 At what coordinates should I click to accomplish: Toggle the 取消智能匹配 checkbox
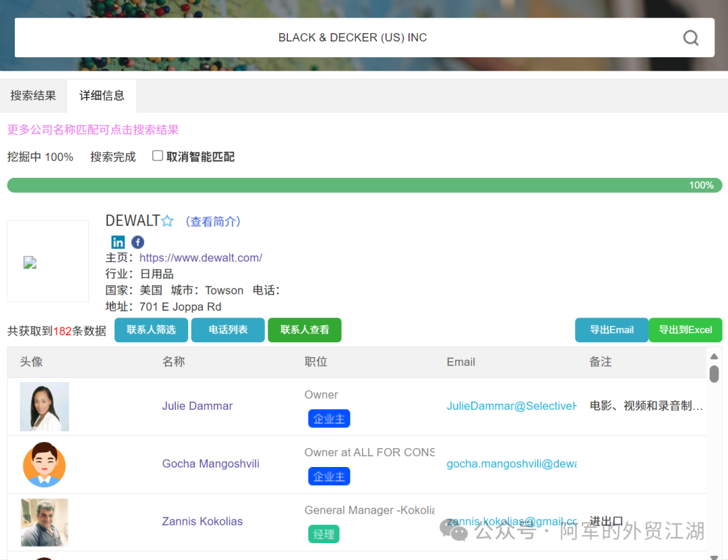[x=158, y=156]
